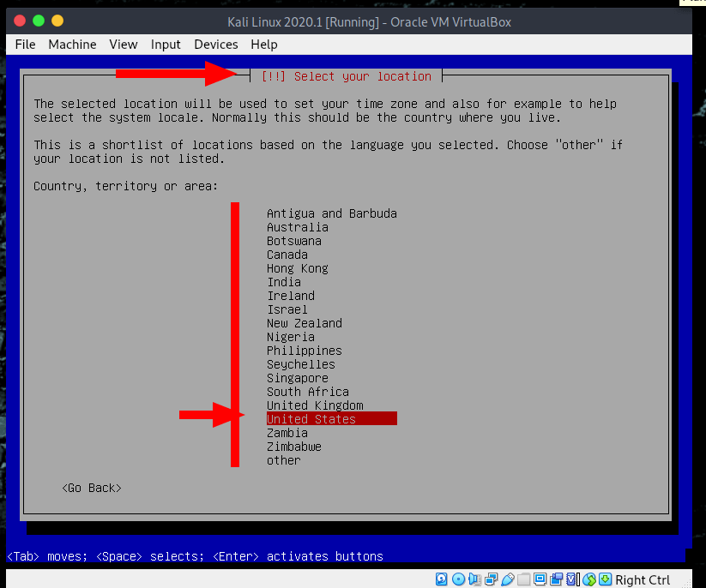Image resolution: width=706 pixels, height=588 pixels.
Task: Click the network adapters status icon
Action: click(x=492, y=579)
